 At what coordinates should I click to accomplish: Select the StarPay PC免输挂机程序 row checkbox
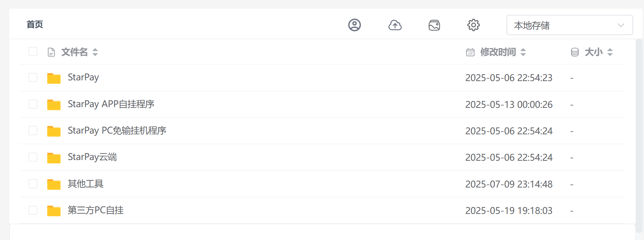pyautogui.click(x=33, y=131)
